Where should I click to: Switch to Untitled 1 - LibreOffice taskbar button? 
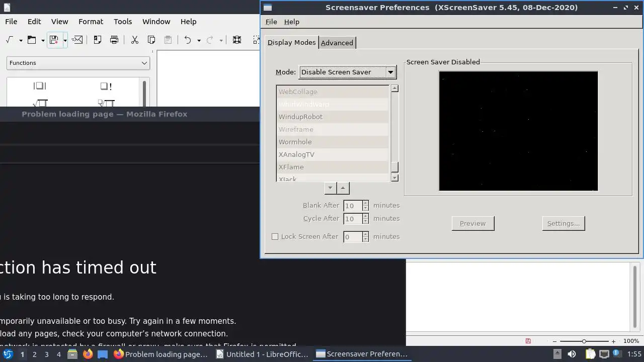[x=262, y=354]
